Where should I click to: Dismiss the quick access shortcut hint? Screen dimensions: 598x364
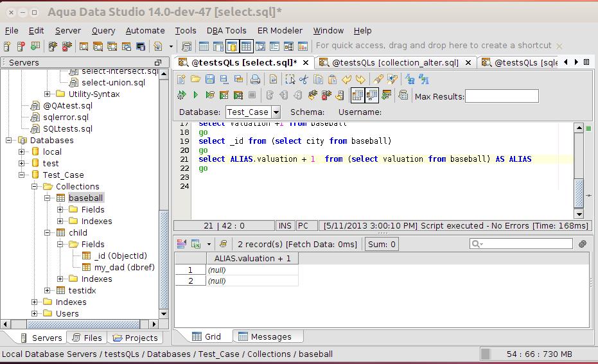click(559, 46)
